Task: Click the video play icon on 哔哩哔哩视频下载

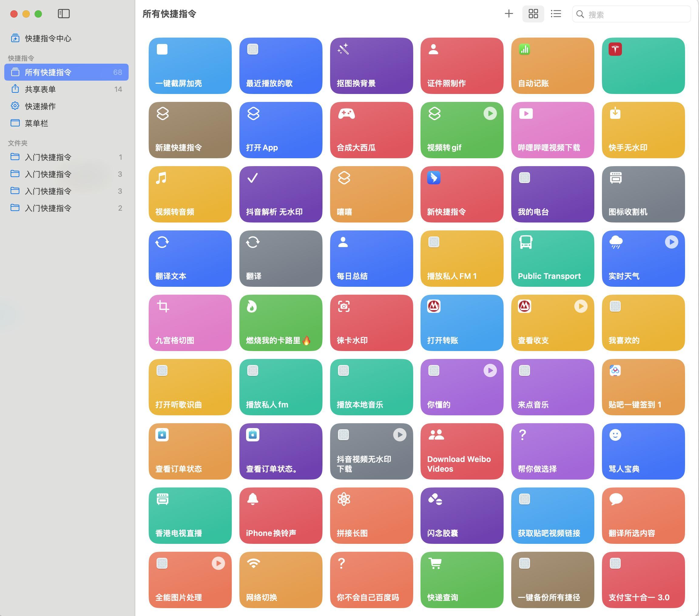Action: point(526,113)
